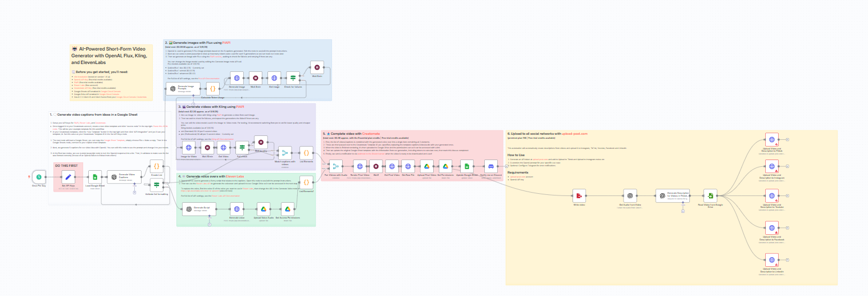
Task: Open the Set API Keys node
Action: tap(69, 177)
